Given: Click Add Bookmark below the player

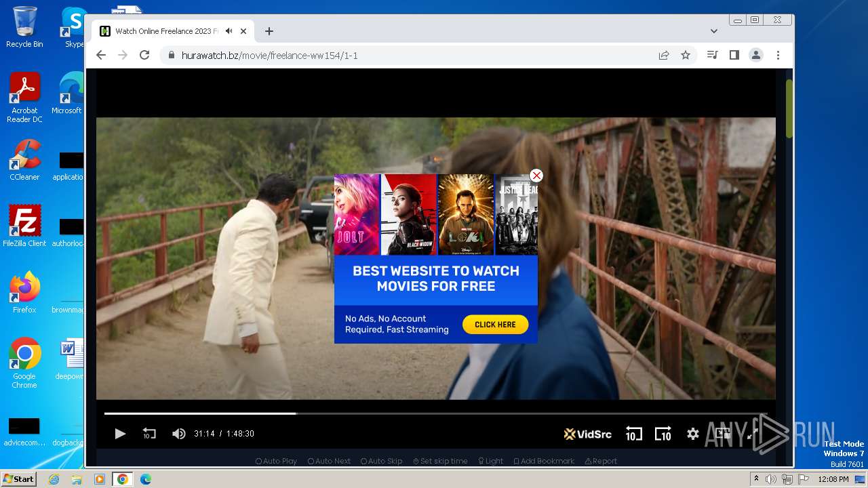Looking at the screenshot, I should point(544,461).
